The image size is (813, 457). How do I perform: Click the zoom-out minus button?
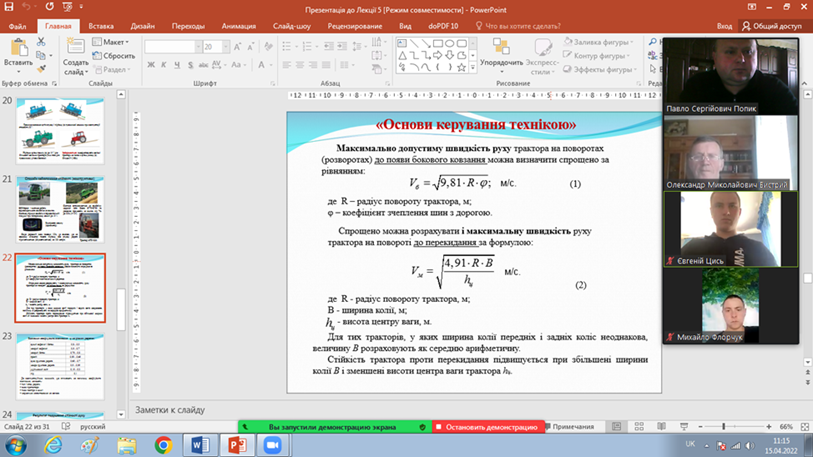tap(700, 426)
